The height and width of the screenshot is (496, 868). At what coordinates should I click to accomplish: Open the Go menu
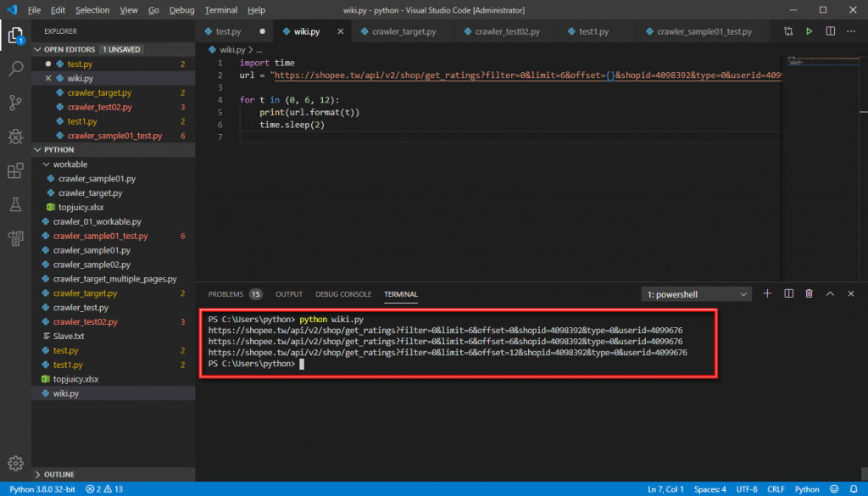click(154, 10)
